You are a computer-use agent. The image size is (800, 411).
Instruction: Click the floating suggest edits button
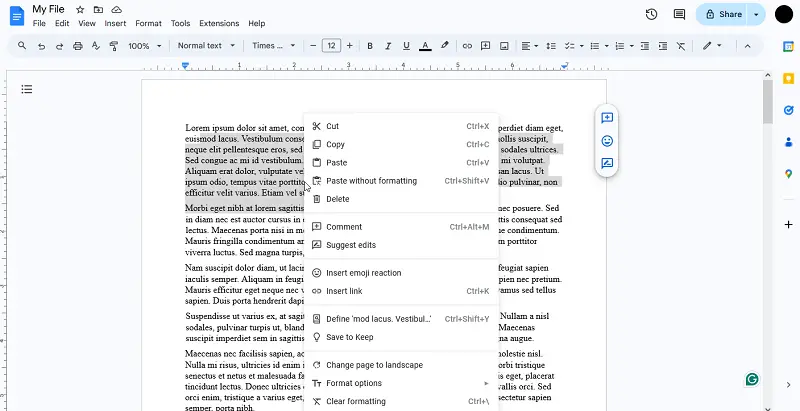(607, 163)
